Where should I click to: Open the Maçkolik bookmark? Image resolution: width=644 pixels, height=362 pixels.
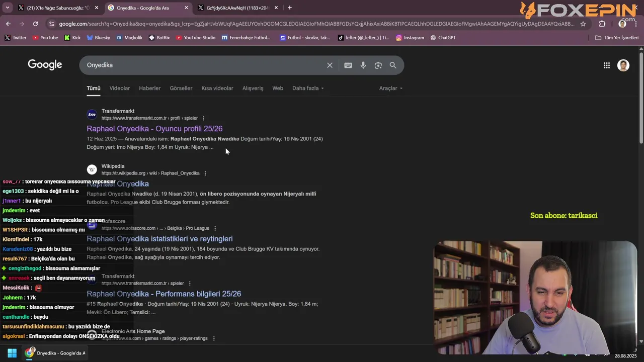[x=130, y=38]
